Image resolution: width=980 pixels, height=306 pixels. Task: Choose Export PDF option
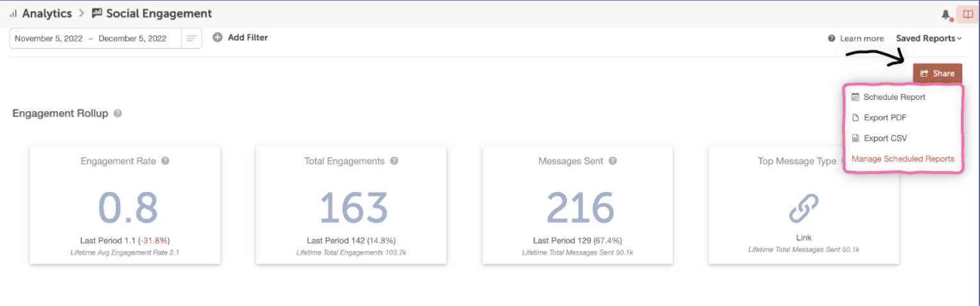(x=885, y=118)
